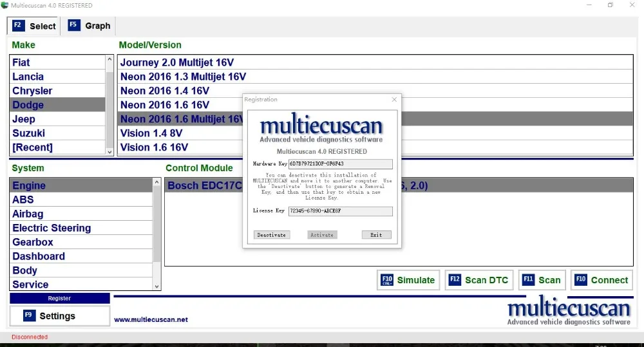The height and width of the screenshot is (347, 644).
Task: Click Deactivate in the Registration dialog
Action: (272, 235)
